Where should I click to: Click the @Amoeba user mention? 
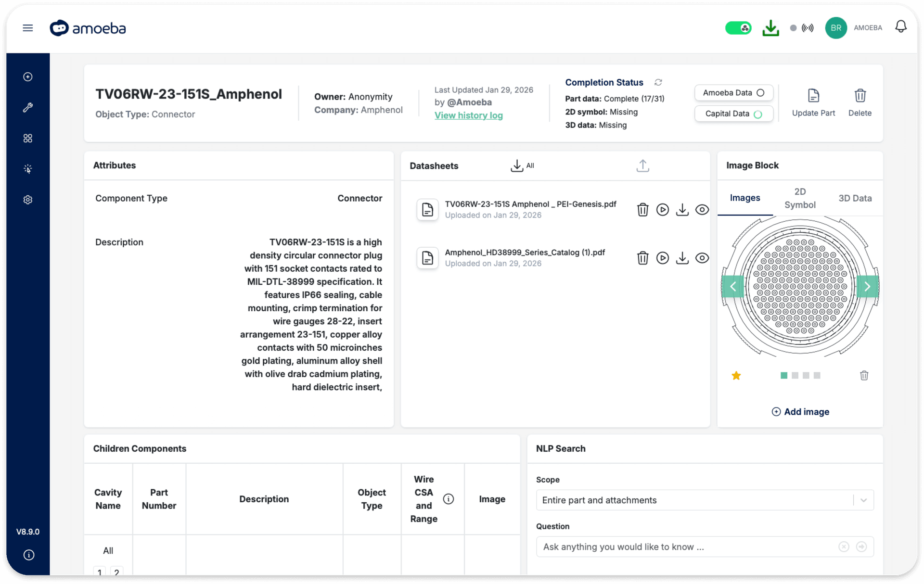(x=469, y=102)
